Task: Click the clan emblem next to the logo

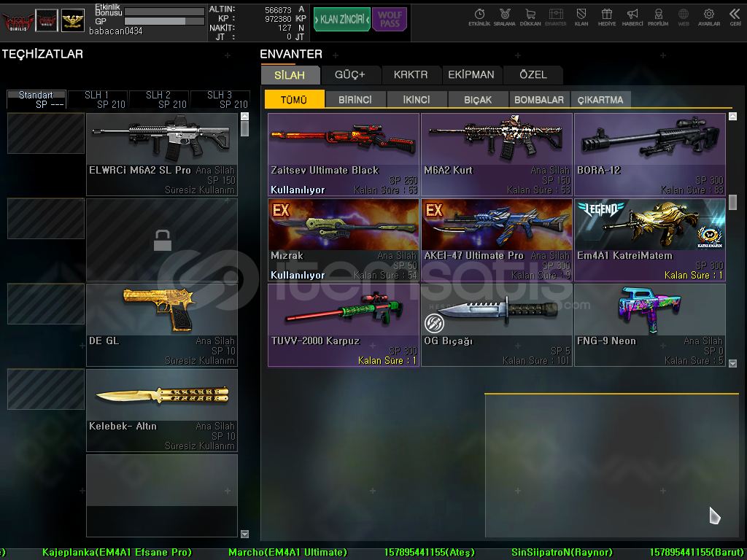Action: point(47,20)
